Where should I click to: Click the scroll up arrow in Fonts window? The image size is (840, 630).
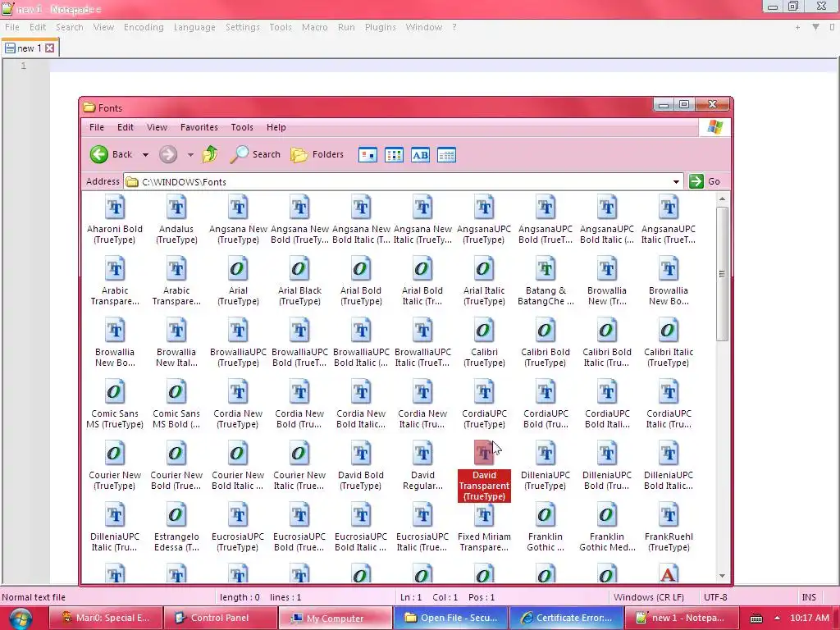(722, 199)
